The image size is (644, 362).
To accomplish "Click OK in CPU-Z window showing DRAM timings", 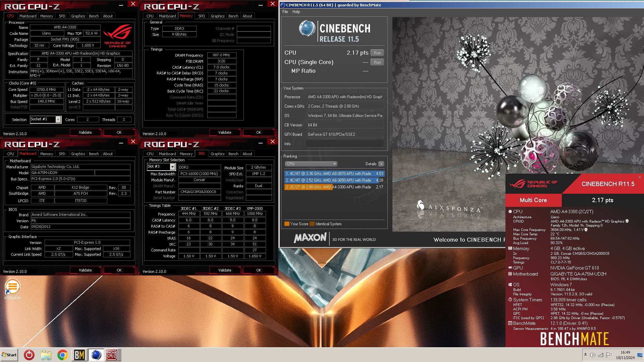I will 259,132.
